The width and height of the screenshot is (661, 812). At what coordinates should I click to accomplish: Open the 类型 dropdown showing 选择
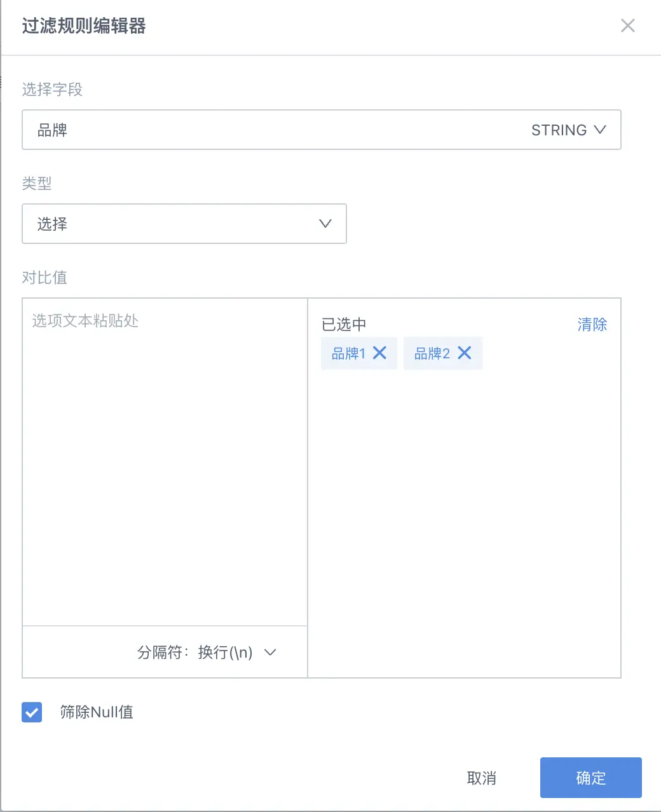click(184, 224)
